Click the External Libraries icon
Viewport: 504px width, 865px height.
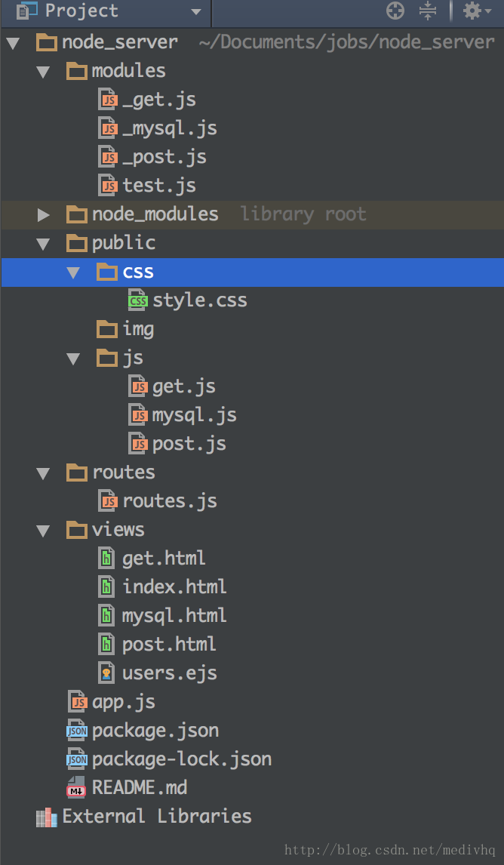coord(47,817)
